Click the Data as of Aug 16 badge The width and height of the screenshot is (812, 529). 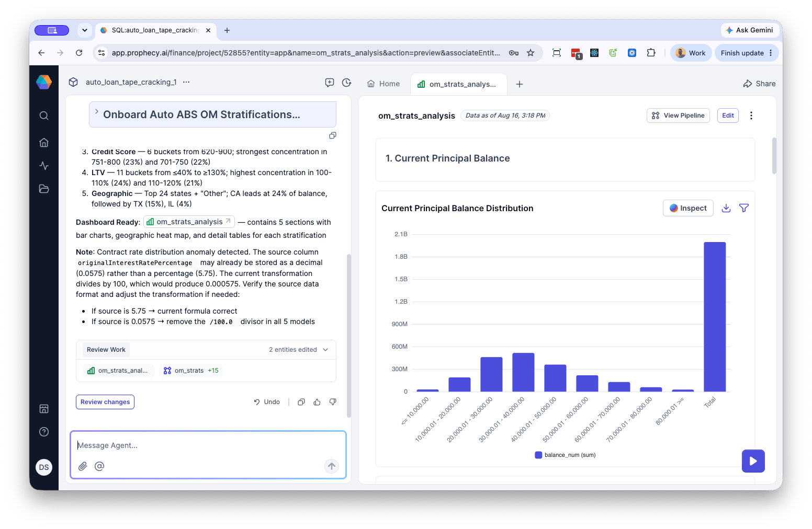pos(505,116)
